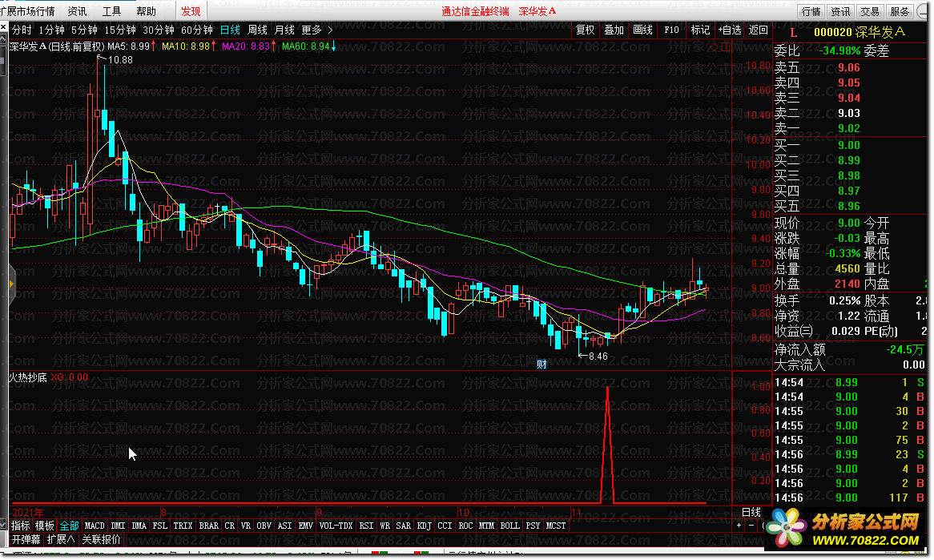This screenshot has width=934, height=560.
Task: Switch chart to 分时 view
Action: click(x=22, y=30)
